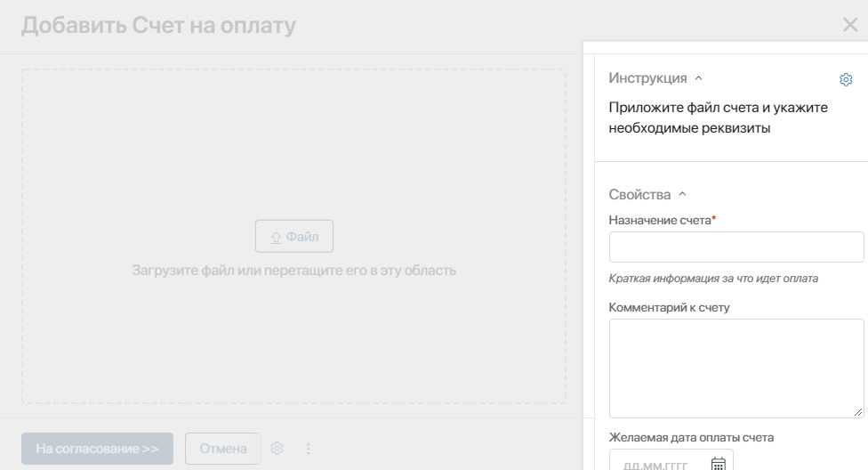Click the Назначение счета field label
The height and width of the screenshot is (470, 868).
point(660,220)
